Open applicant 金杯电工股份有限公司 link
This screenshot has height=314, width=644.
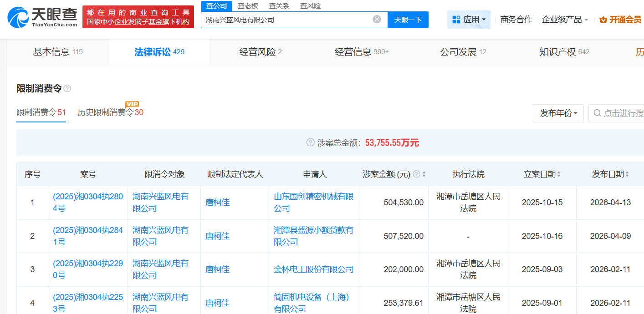coord(313,269)
